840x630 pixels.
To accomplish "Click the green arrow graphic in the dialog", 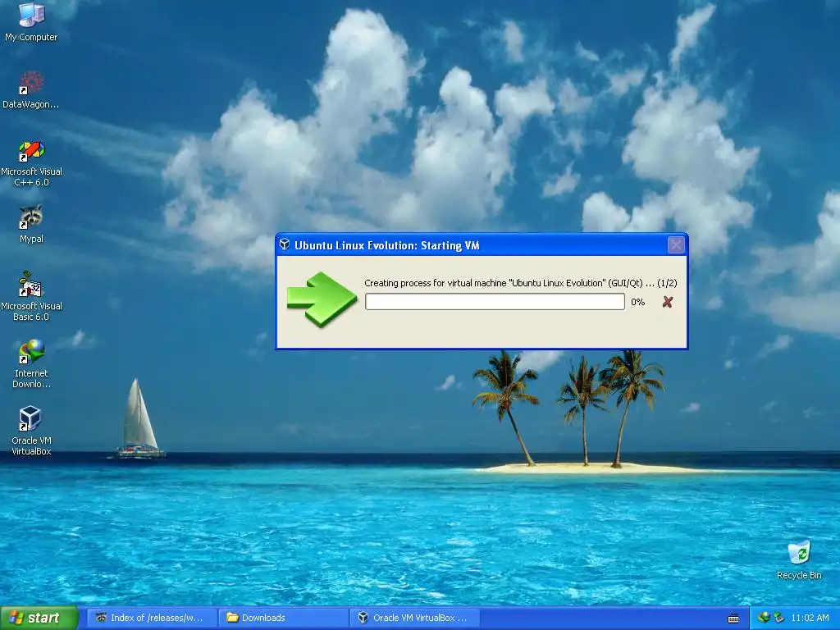I will 322,299.
